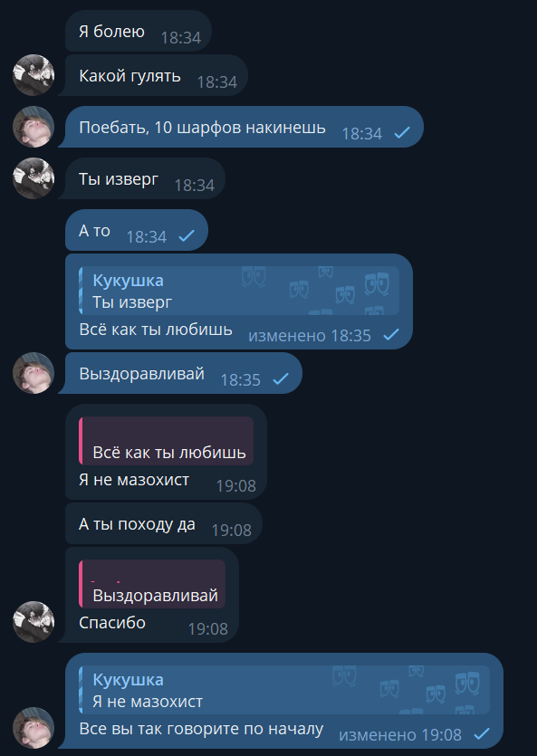The width and height of the screenshot is (537, 756).
Task: Click 'изменено 19:08' edited timestamp
Action: coord(400,735)
